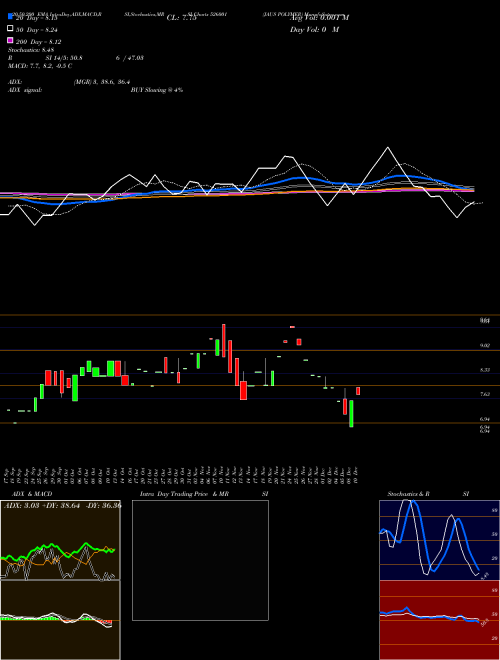
Task: Click the final red candle on the right
Action: tap(358, 391)
